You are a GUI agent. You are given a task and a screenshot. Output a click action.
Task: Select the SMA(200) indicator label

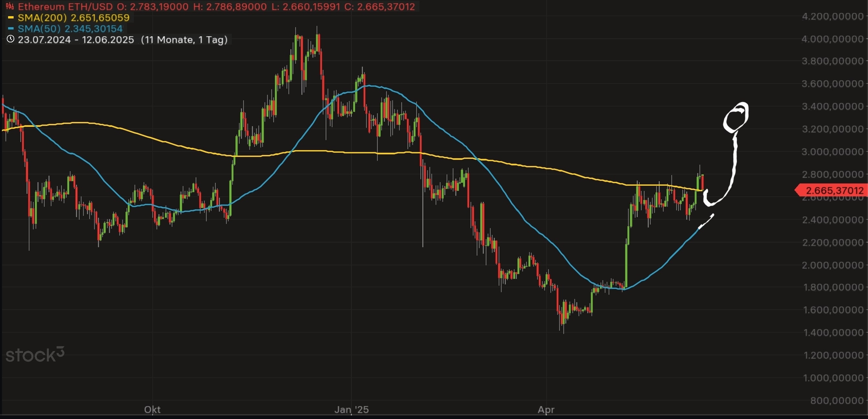[x=42, y=17]
